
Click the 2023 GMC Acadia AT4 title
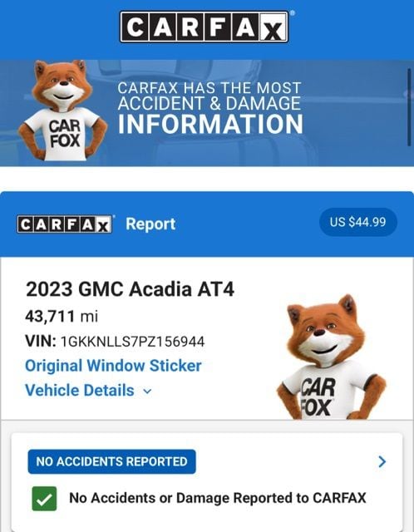[130, 289]
